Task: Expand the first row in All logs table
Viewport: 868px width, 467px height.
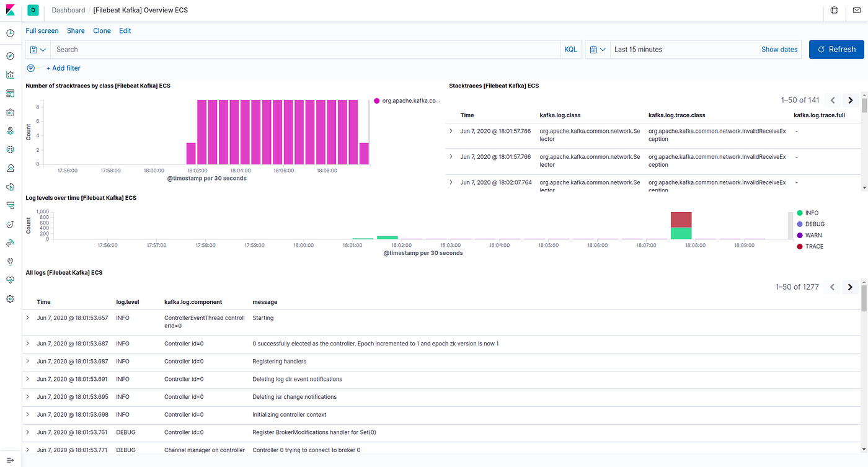Action: [27, 318]
